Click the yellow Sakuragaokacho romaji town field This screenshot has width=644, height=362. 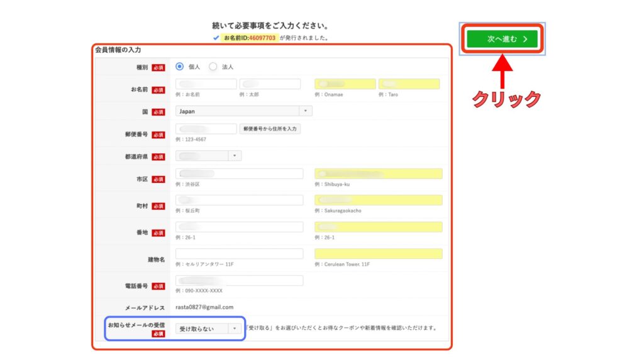378,200
